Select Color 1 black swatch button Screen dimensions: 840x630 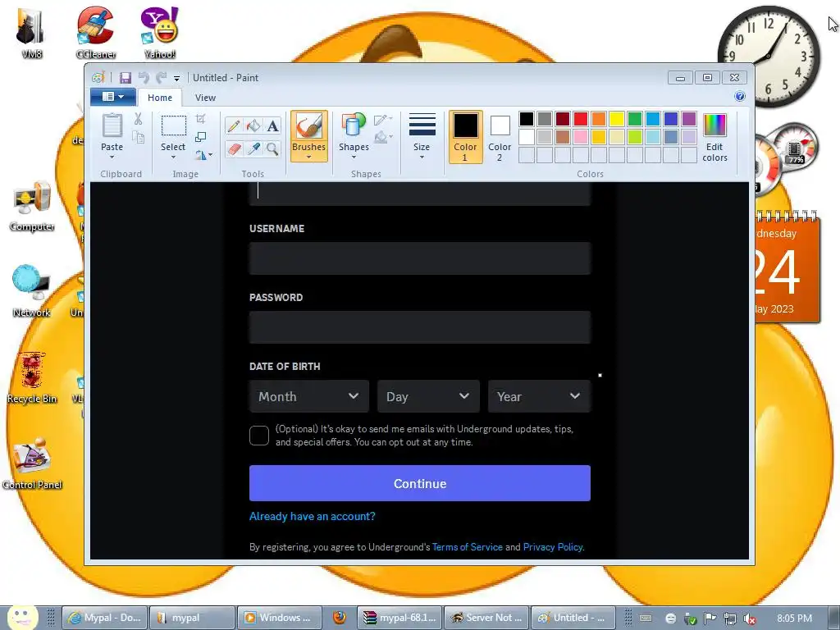coord(466,137)
